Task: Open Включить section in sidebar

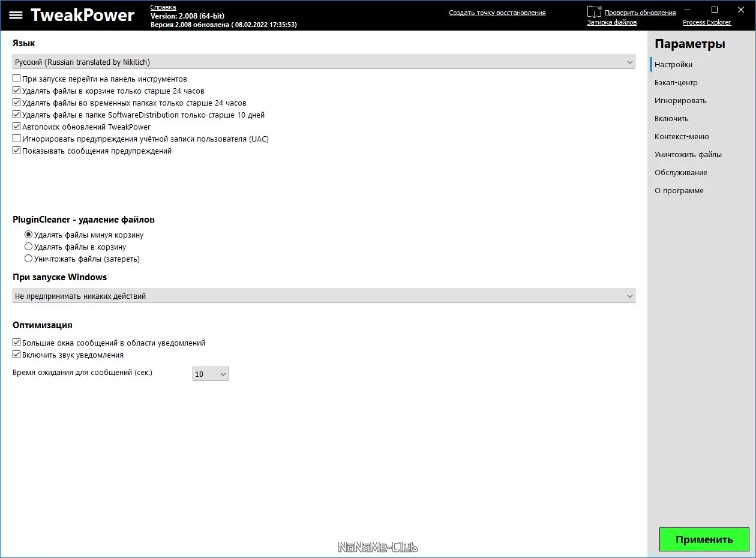Action: click(671, 118)
